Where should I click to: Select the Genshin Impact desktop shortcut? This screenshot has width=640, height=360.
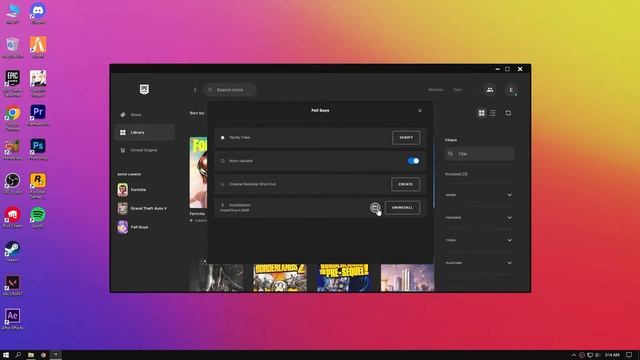click(x=38, y=83)
